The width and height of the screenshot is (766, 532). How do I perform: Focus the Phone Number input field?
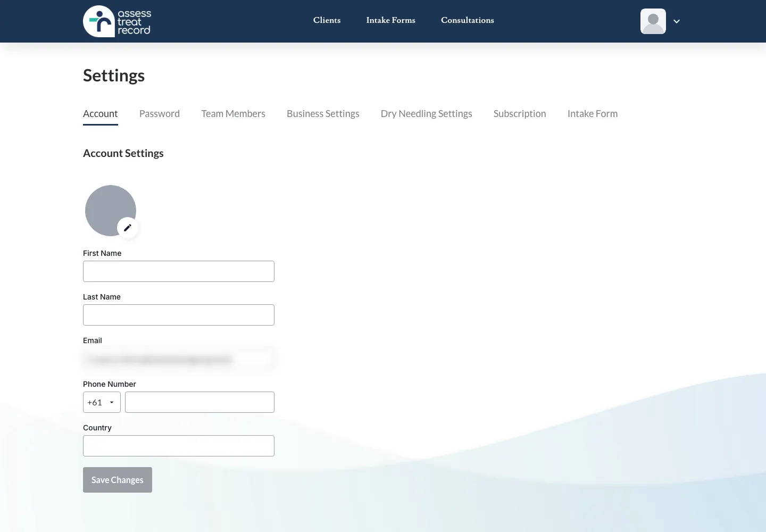pyautogui.click(x=199, y=402)
